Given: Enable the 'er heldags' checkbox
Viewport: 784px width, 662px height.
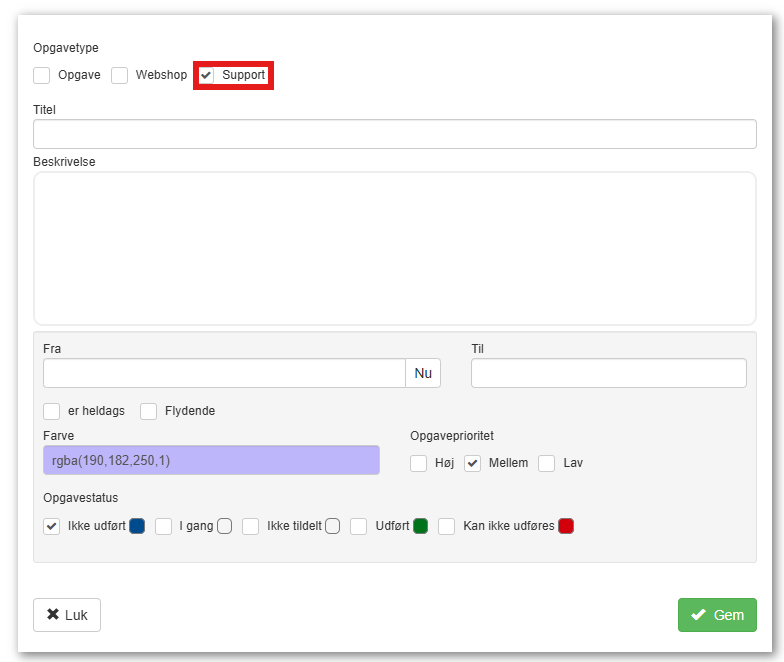Looking at the screenshot, I should tap(52, 412).
